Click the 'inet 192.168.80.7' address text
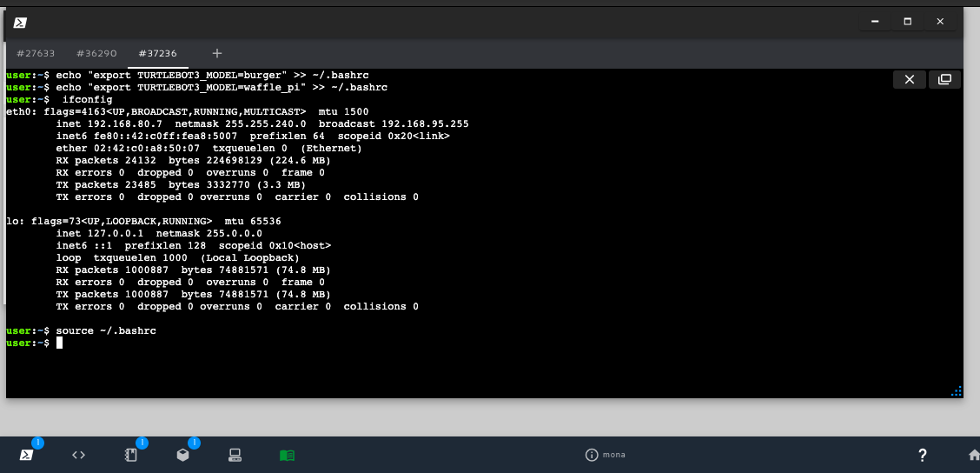 coord(109,123)
